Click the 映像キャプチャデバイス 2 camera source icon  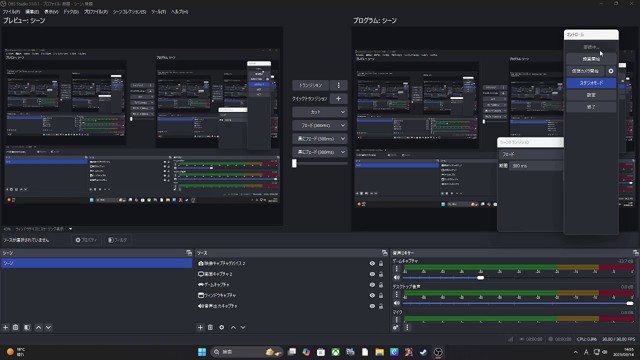coord(201,263)
